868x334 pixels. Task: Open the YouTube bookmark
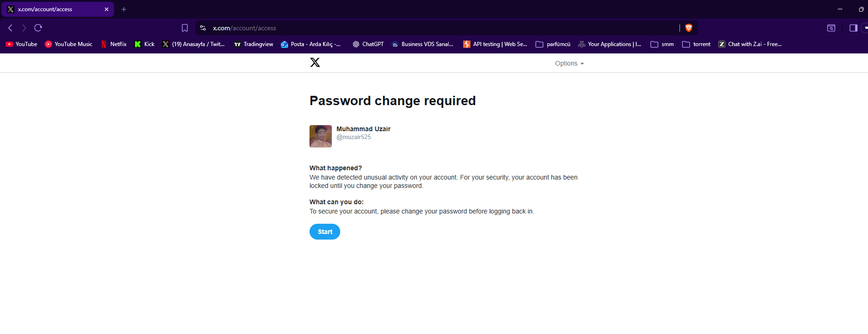point(21,44)
